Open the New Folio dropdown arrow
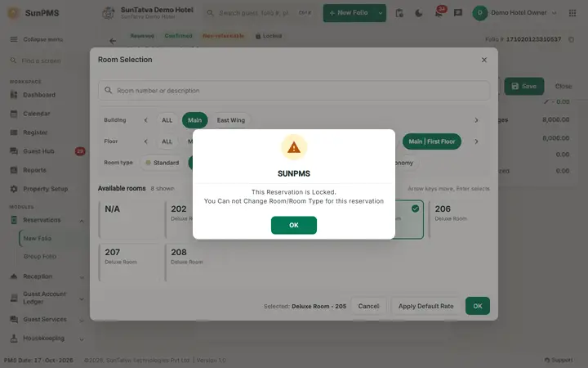 (381, 13)
